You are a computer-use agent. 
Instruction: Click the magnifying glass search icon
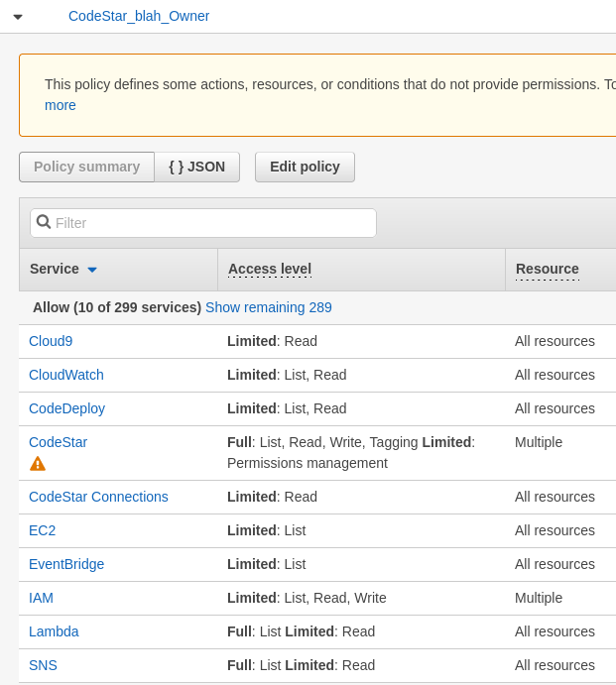pyautogui.click(x=44, y=222)
